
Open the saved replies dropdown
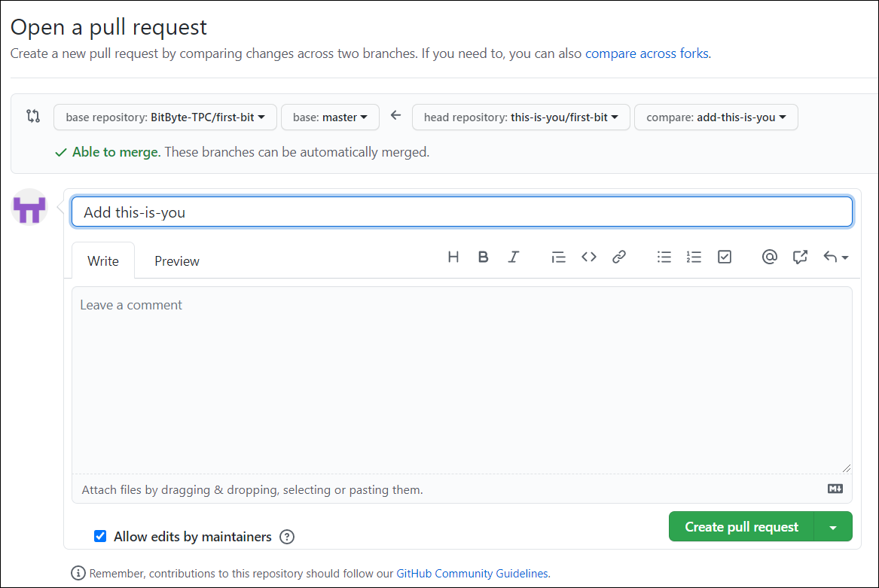tap(835, 257)
